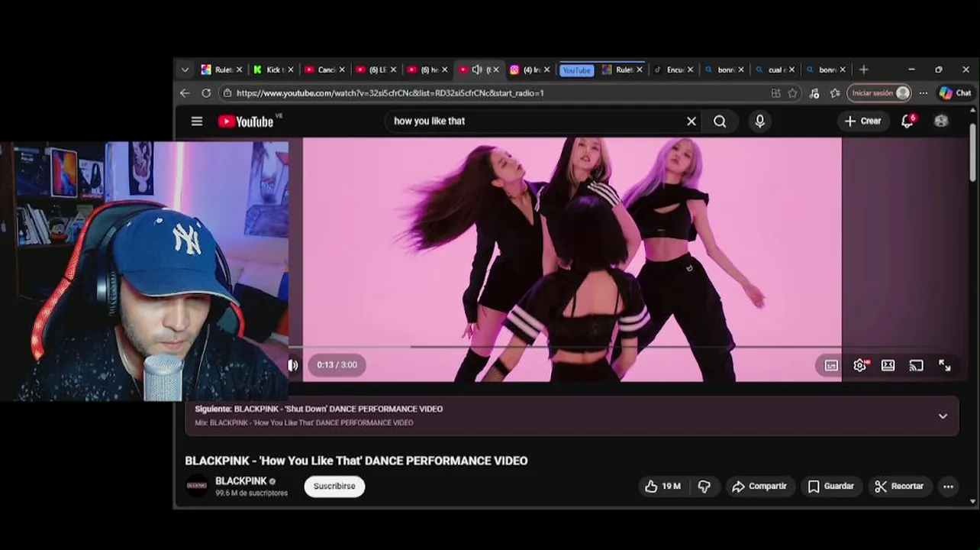Switch the player to theater mode
Viewport: 980px width, 550px height.
(x=888, y=365)
